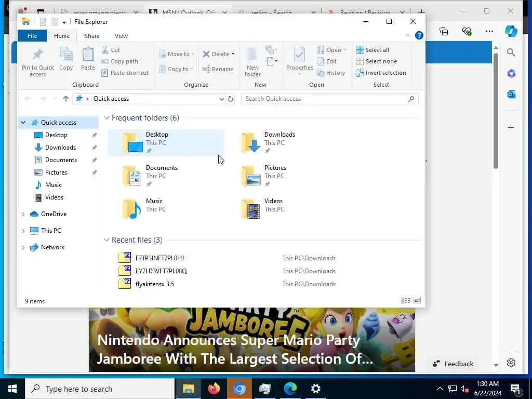Click the Cut scissors command

click(111, 50)
